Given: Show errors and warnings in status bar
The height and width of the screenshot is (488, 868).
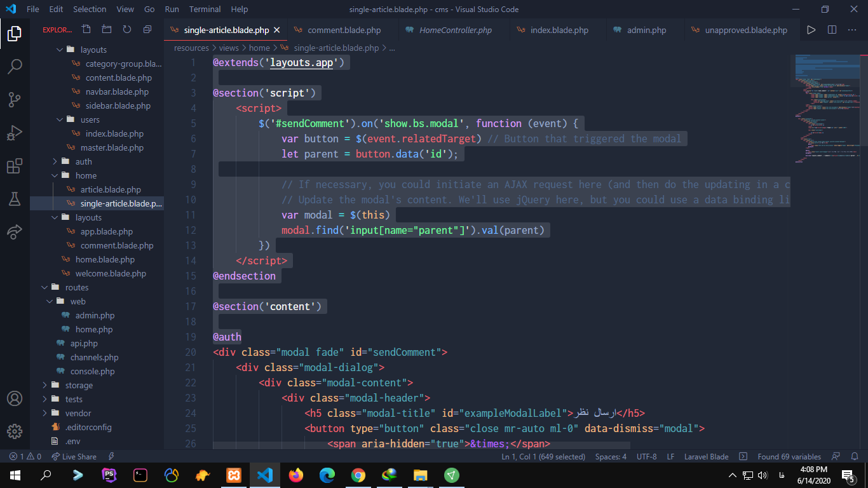Looking at the screenshot, I should tap(25, 456).
